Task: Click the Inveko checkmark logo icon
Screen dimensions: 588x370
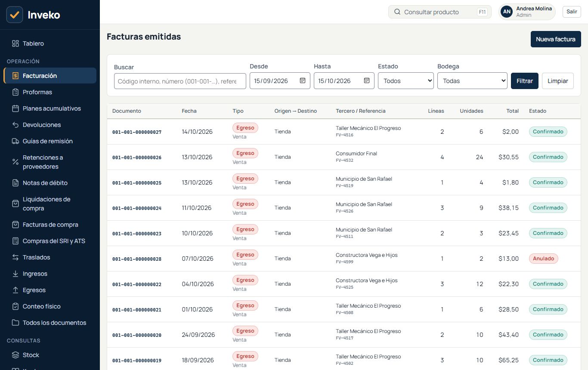Action: [15, 15]
